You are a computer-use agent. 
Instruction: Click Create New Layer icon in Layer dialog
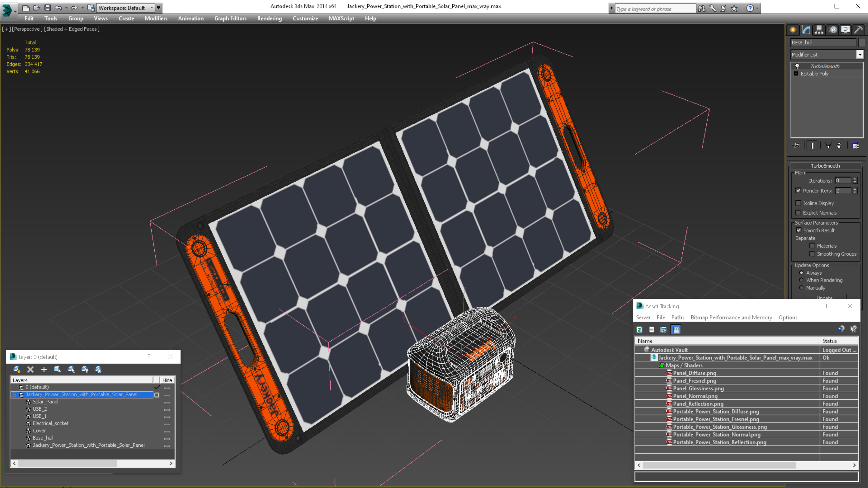(x=17, y=369)
